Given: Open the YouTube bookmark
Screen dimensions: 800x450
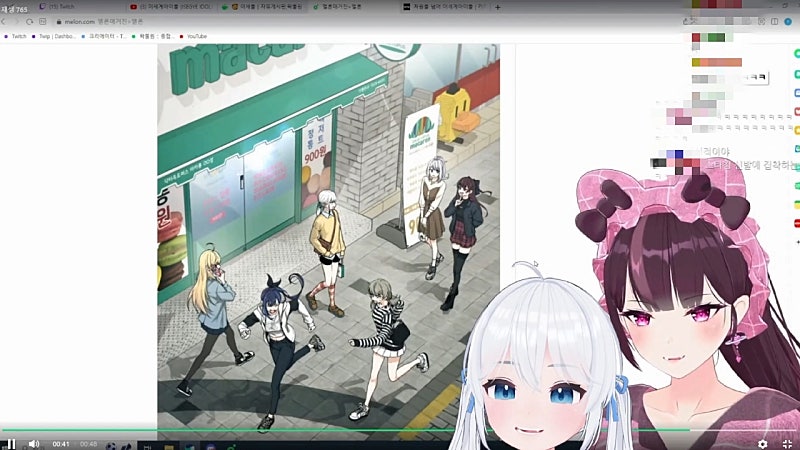Looking at the screenshot, I should click(x=193, y=36).
